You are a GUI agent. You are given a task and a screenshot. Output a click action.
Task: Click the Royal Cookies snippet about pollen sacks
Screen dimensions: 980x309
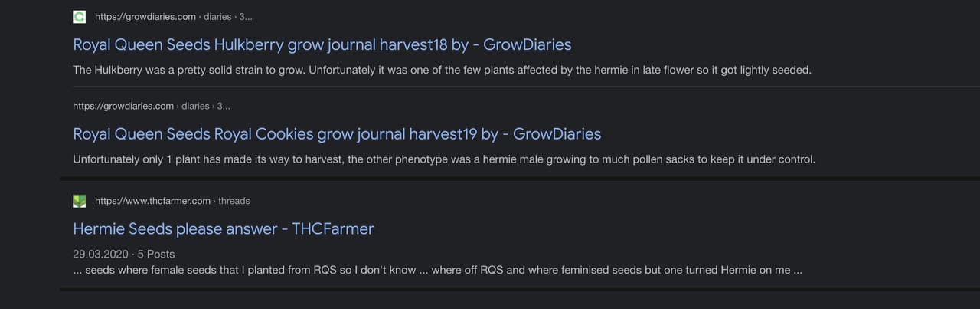pos(444,159)
